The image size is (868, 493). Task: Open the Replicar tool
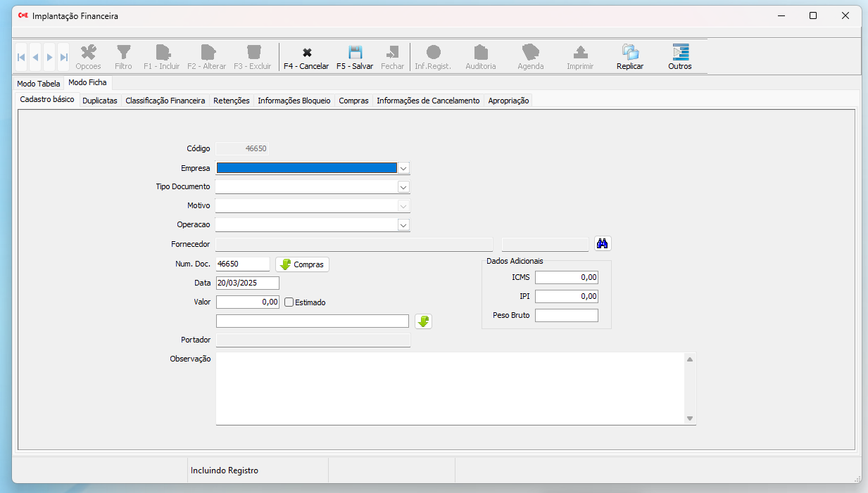click(x=630, y=53)
